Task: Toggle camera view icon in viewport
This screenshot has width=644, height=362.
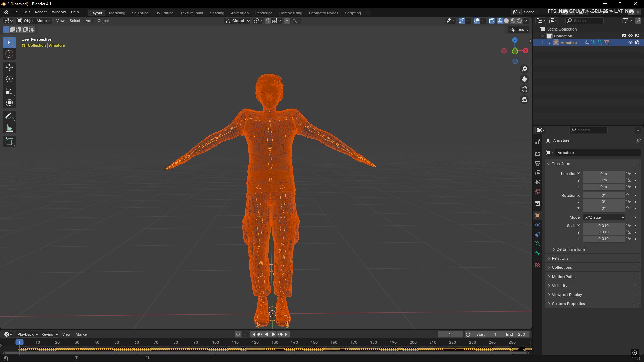Action: (x=524, y=89)
